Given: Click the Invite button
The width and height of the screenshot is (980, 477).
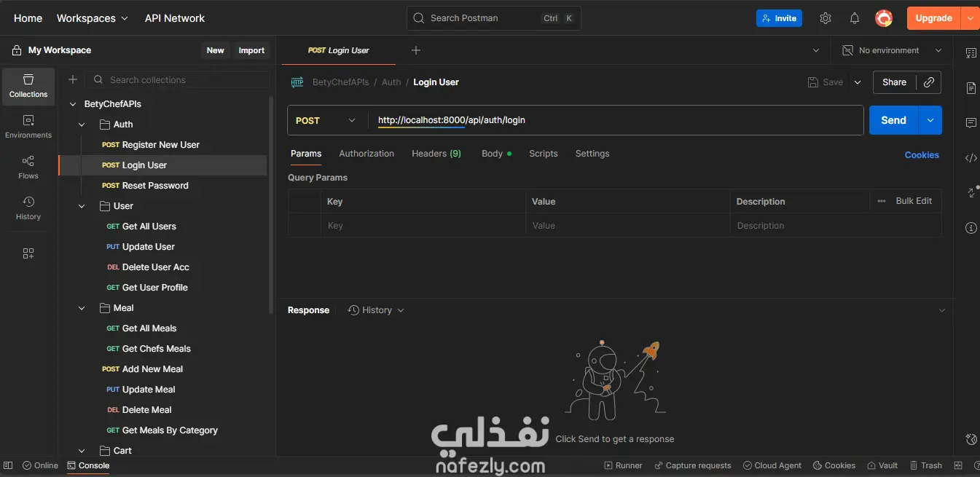Looking at the screenshot, I should (x=779, y=18).
